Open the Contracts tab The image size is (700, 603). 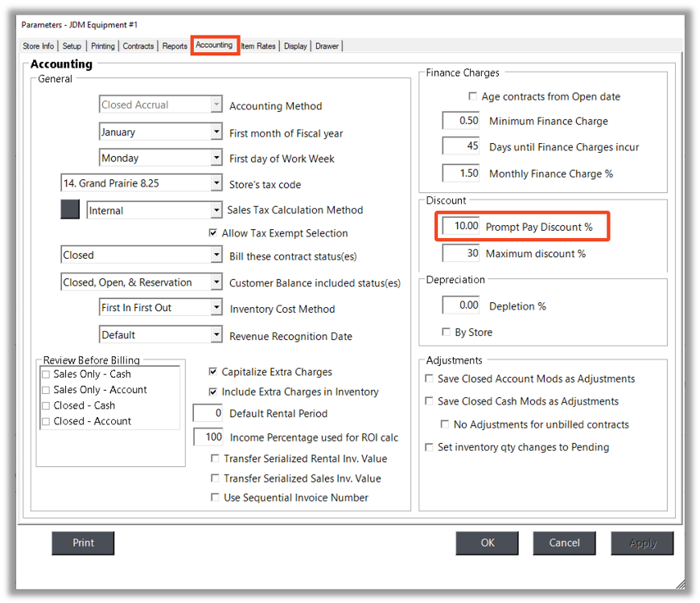138,46
